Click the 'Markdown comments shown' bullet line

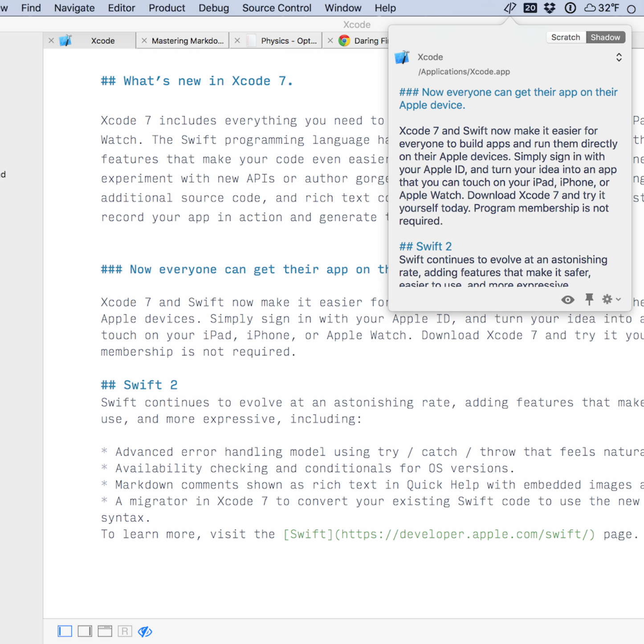(372, 485)
